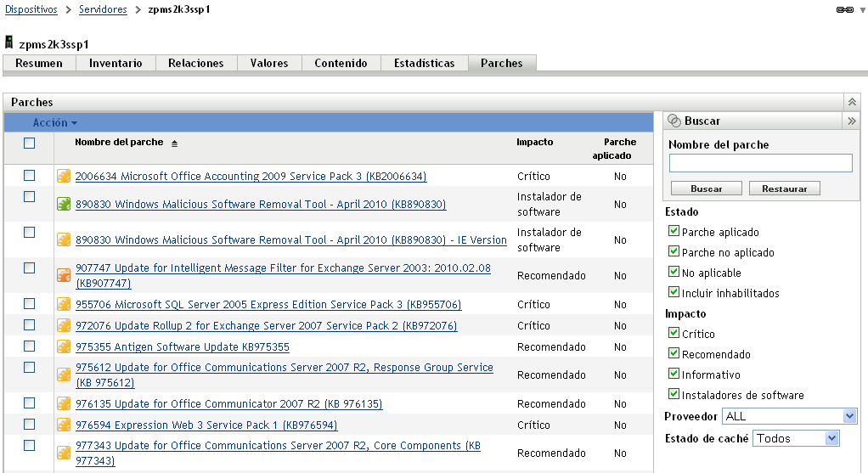Open the Acción dropdown menu
Viewport: 868px width, 473px height.
point(55,123)
